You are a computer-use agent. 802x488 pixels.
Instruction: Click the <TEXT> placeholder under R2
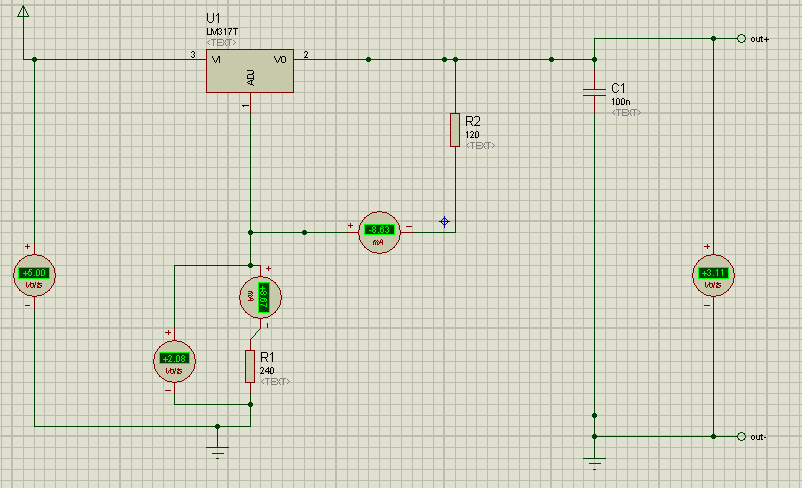(480, 146)
